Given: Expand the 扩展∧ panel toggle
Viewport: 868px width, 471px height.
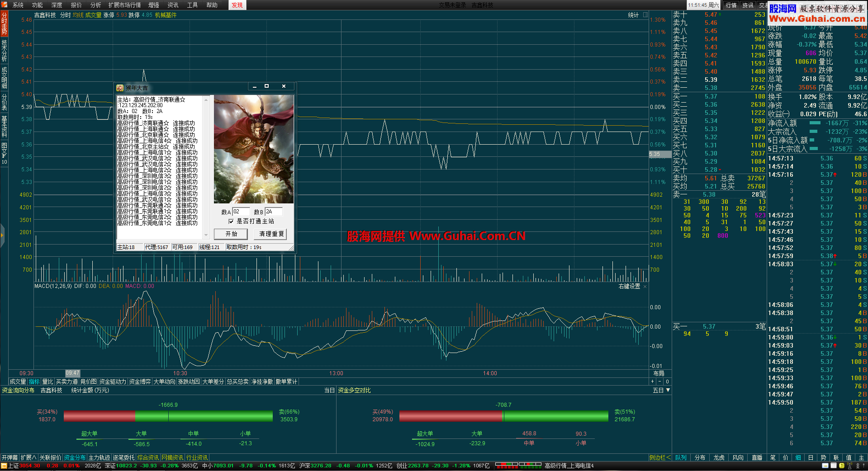Looking at the screenshot, I should click(x=28, y=457).
